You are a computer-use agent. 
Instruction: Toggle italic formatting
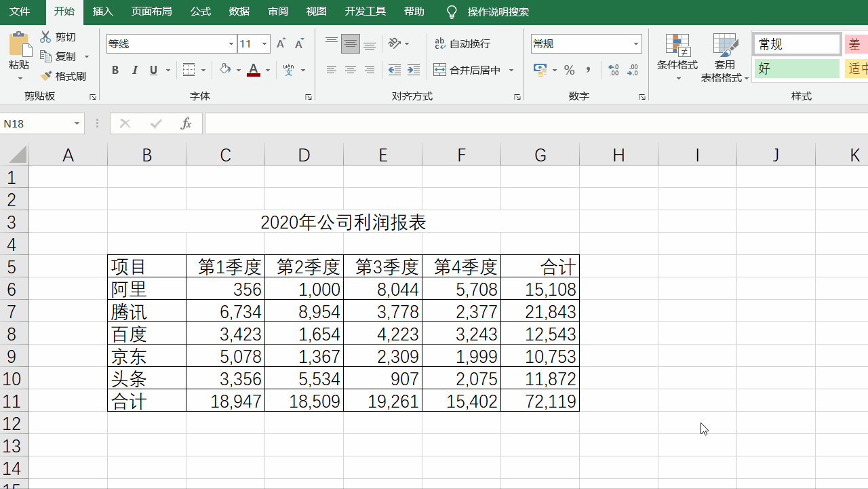click(x=134, y=70)
